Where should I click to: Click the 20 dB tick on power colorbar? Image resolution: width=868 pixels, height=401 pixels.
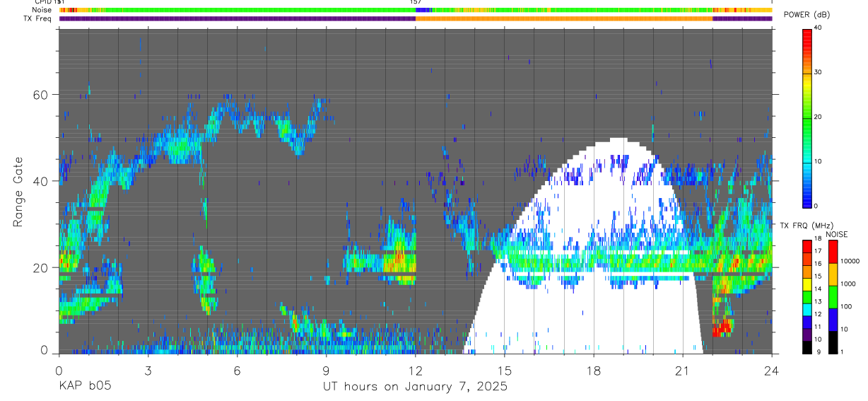tap(818, 117)
